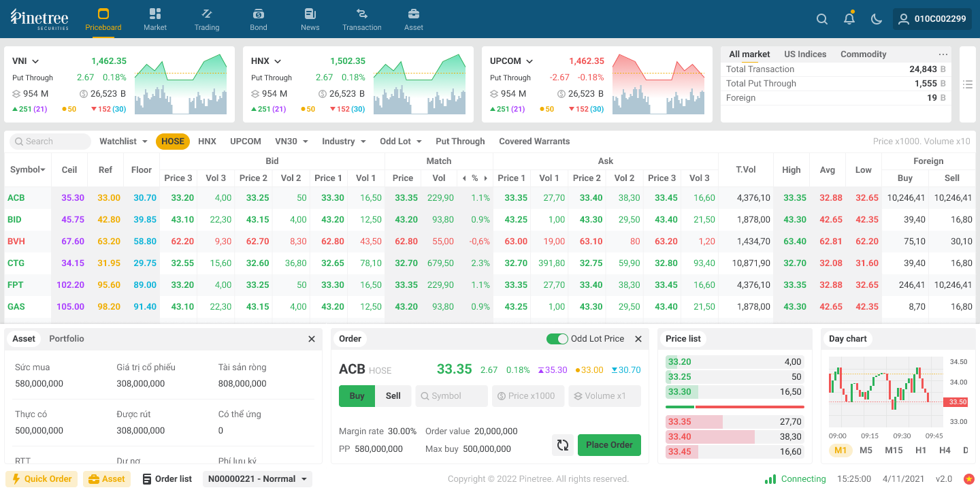980x490 pixels.
Task: Click the next arrow in % column header
Action: click(485, 178)
